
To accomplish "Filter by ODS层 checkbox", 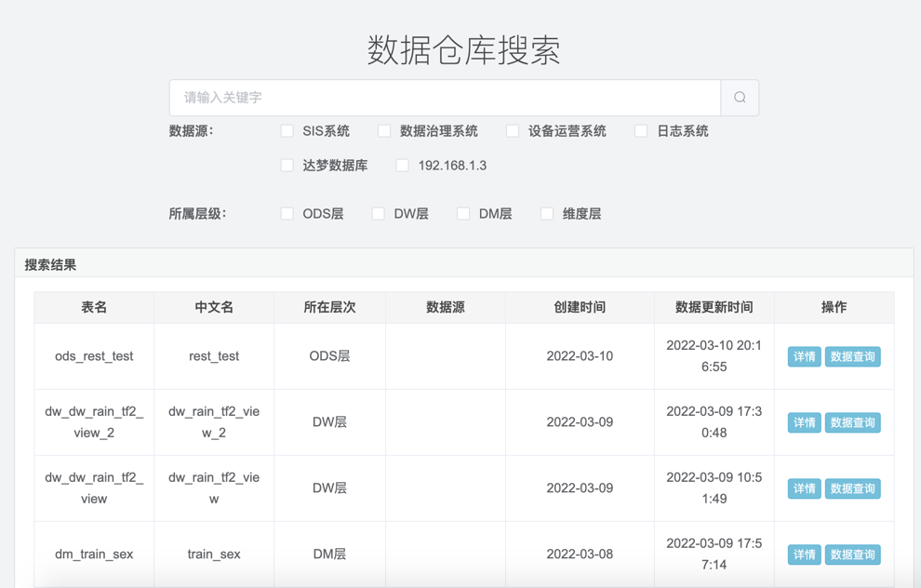I will coord(287,214).
